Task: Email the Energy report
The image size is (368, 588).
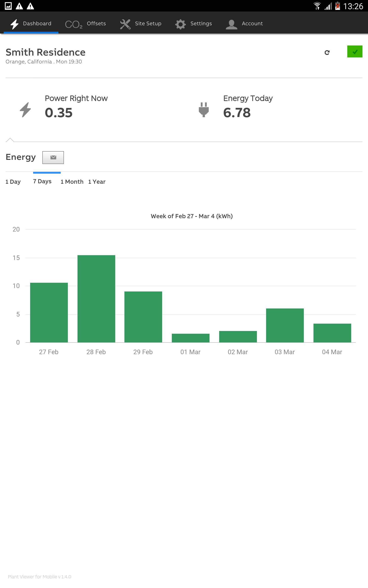Action: point(53,157)
